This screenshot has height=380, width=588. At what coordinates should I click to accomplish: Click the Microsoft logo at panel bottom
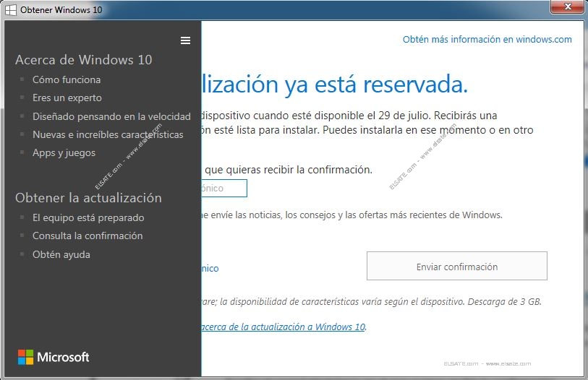point(54,357)
